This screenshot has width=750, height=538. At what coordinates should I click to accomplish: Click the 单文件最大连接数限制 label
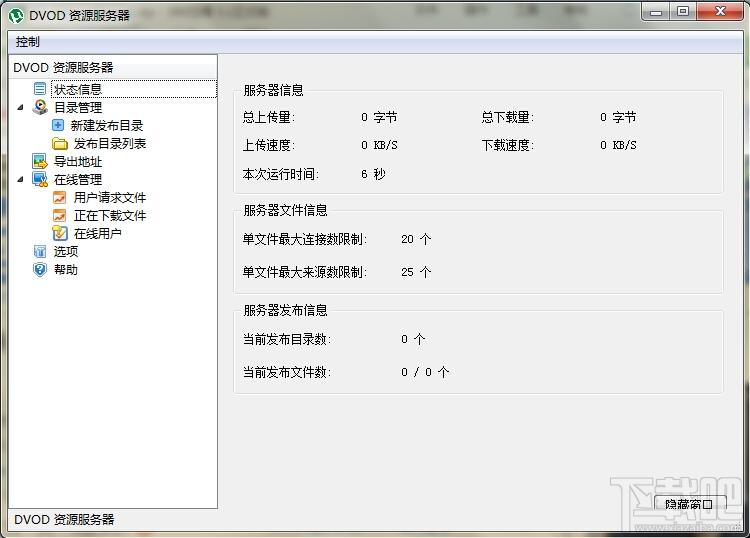click(305, 239)
